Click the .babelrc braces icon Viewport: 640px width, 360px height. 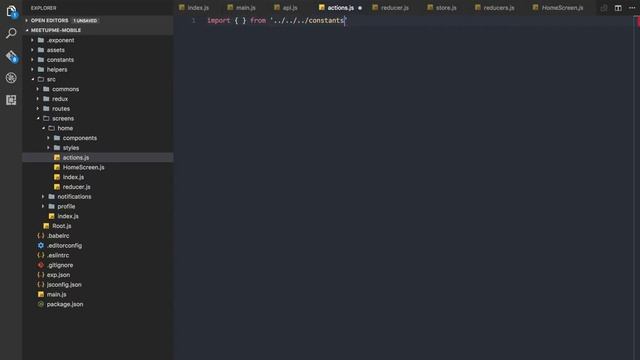tap(41, 236)
